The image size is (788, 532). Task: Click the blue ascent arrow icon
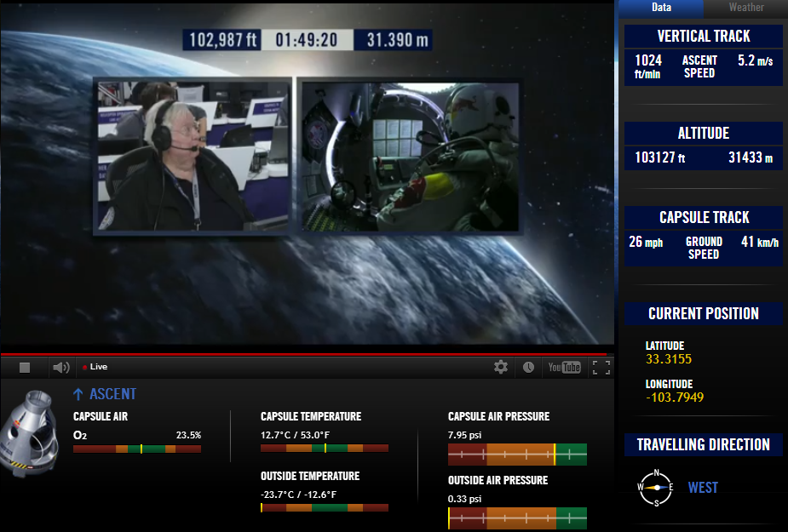pos(78,394)
